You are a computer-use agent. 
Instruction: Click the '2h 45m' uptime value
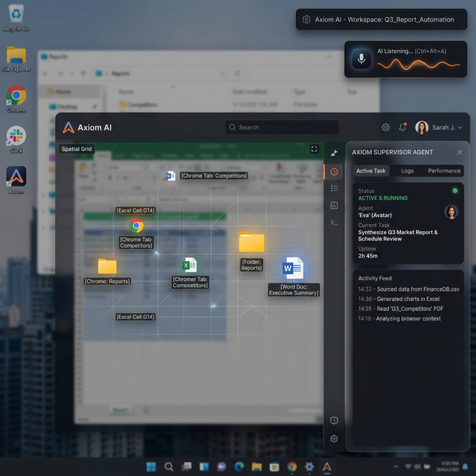pyautogui.click(x=367, y=256)
